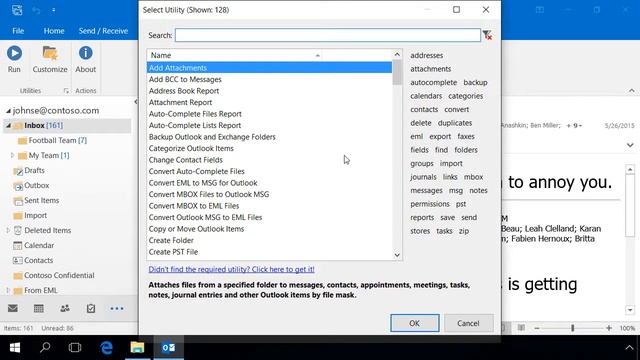Click the utility list scrollbar thumb

397,73
